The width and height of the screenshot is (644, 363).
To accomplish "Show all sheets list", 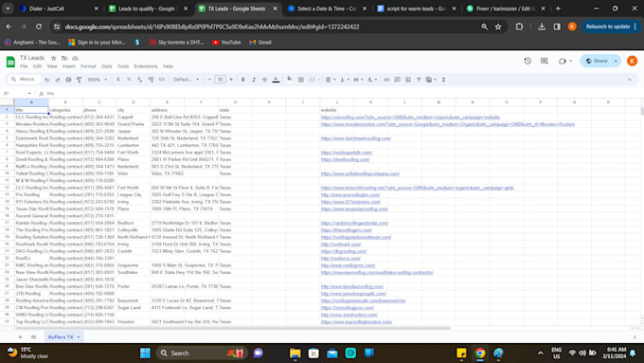I will click(x=34, y=337).
